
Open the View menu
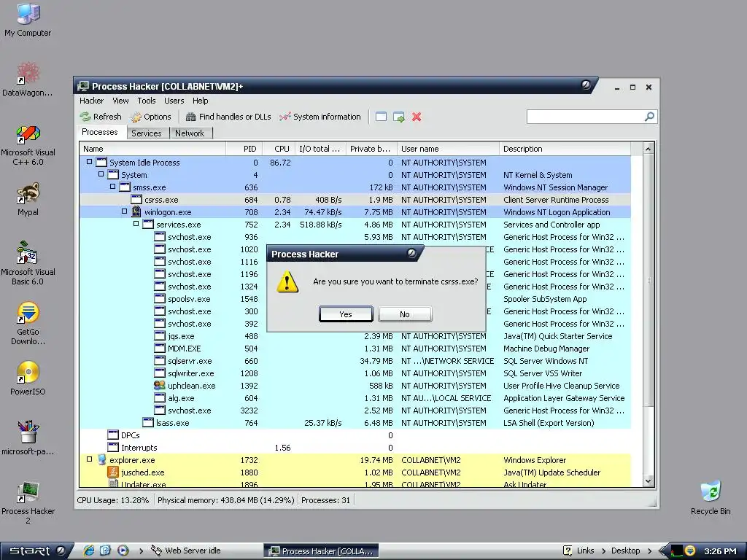(x=120, y=101)
